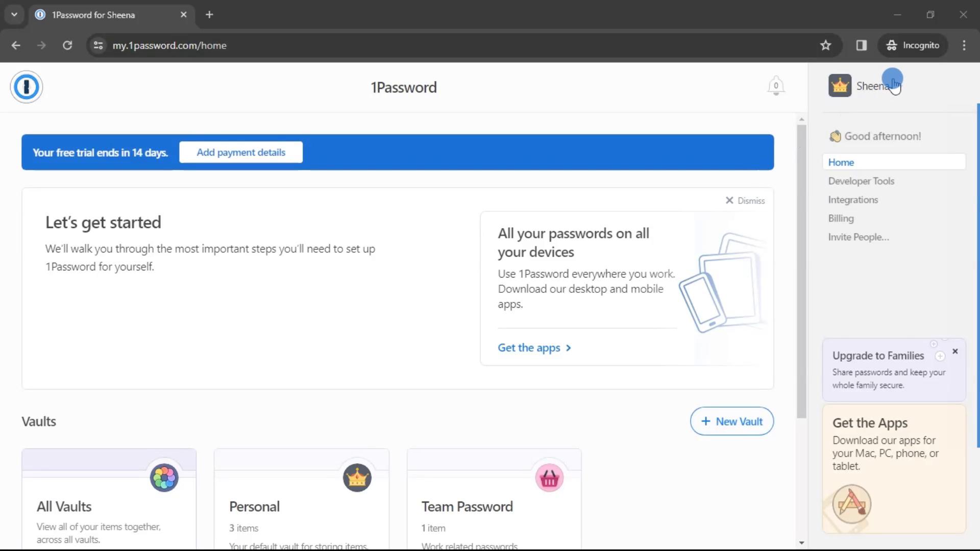Click the Personal vault crown icon
Viewport: 980px width, 551px height.
(x=356, y=478)
